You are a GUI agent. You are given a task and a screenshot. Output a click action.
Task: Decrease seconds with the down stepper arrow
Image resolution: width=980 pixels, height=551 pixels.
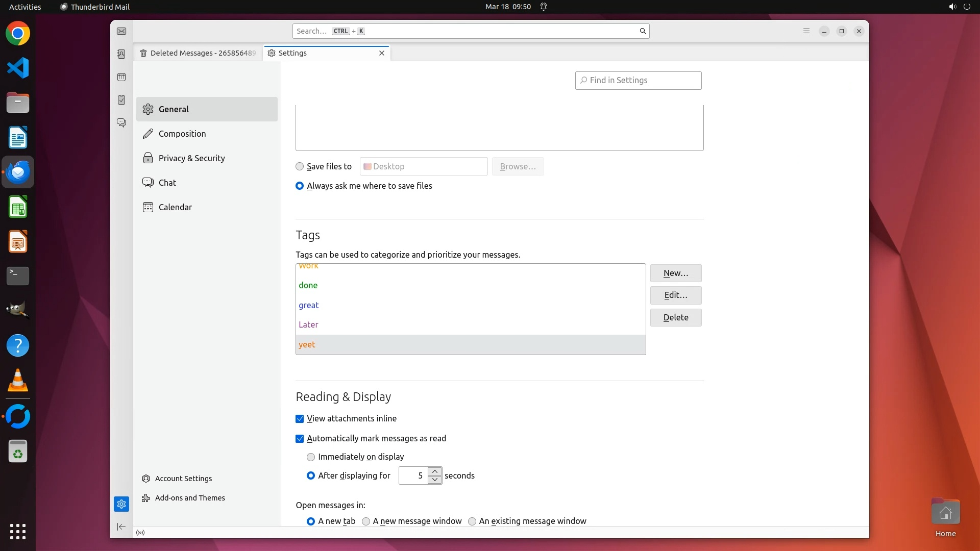point(435,480)
